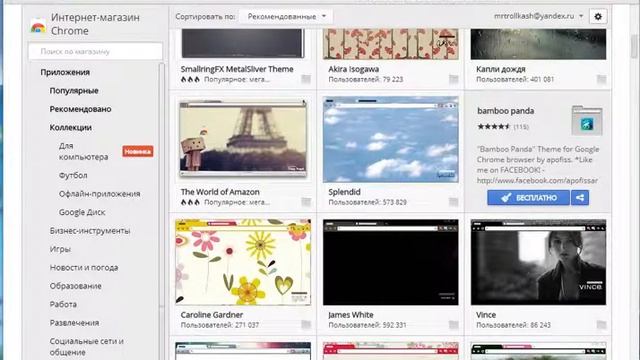Install bamboo panda with БЕСПЛАТНО button
The image size is (640, 360).
pyautogui.click(x=529, y=198)
